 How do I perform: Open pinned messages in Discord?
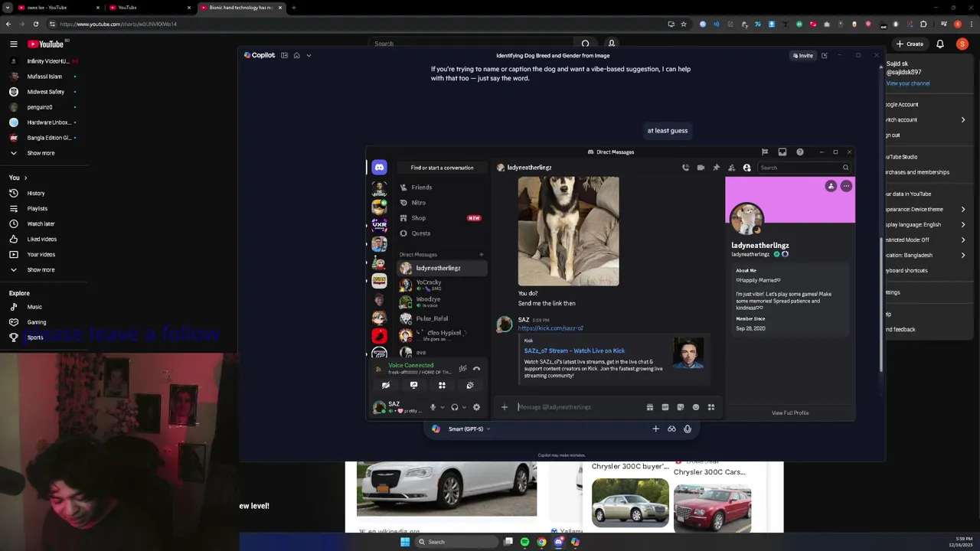pyautogui.click(x=716, y=168)
